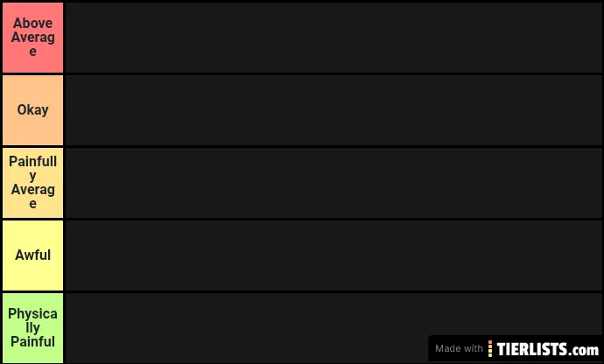This screenshot has width=604, height=364.
Task: Click the empty 'Painfully Average' tier row
Action: [333, 183]
